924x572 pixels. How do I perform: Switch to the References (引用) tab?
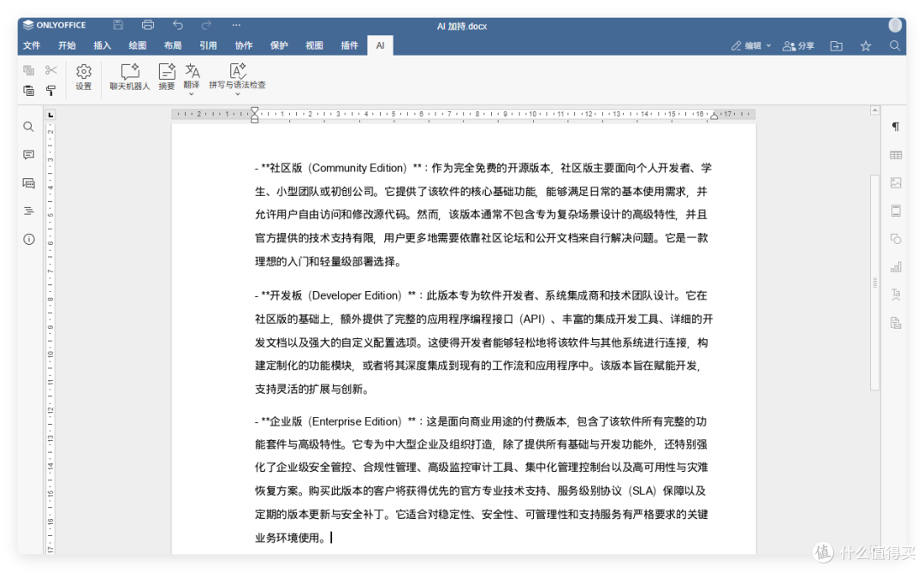click(x=208, y=45)
